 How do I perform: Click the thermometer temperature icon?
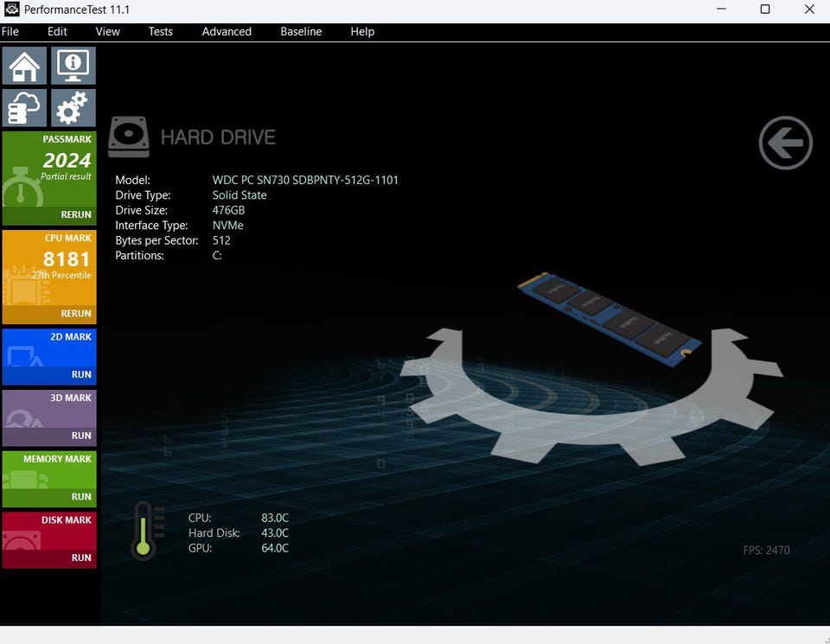pos(148,532)
